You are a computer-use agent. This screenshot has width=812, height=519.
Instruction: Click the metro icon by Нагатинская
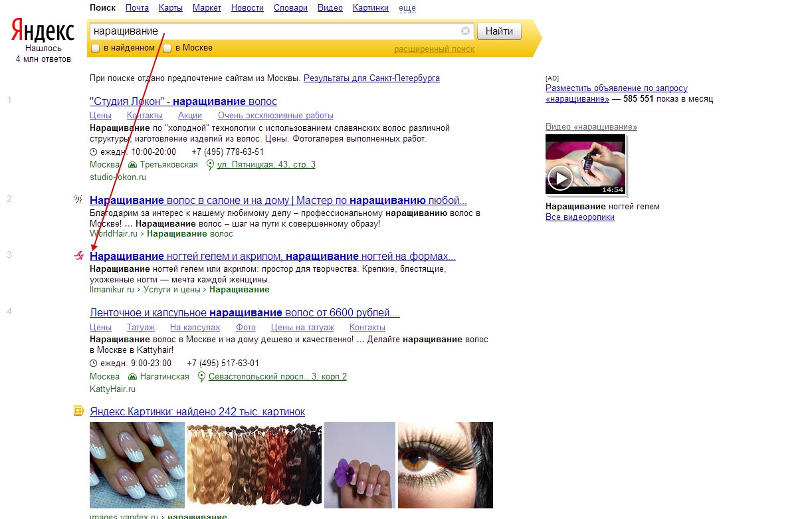coord(132,377)
